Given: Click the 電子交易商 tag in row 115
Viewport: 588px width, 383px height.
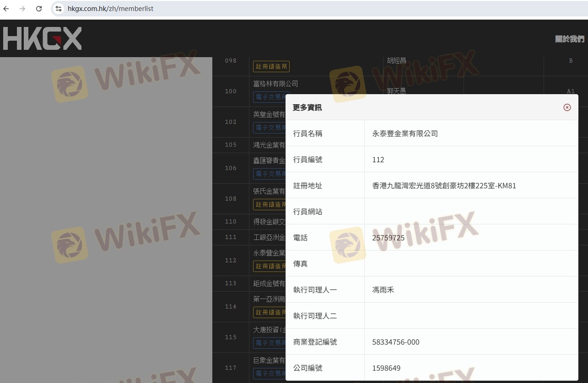Looking at the screenshot, I should 270,343.
